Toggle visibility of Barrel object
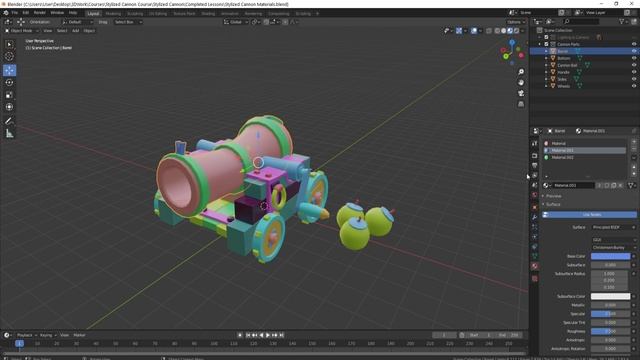 coord(634,51)
